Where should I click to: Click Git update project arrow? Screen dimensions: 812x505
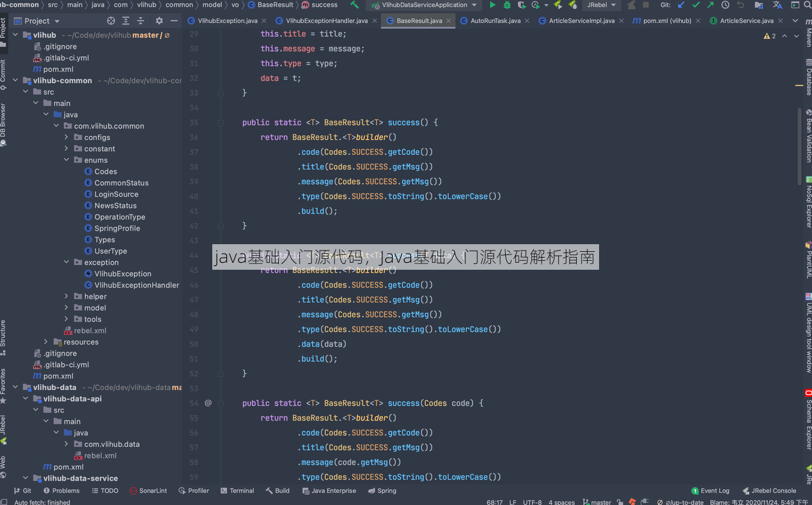pos(681,5)
